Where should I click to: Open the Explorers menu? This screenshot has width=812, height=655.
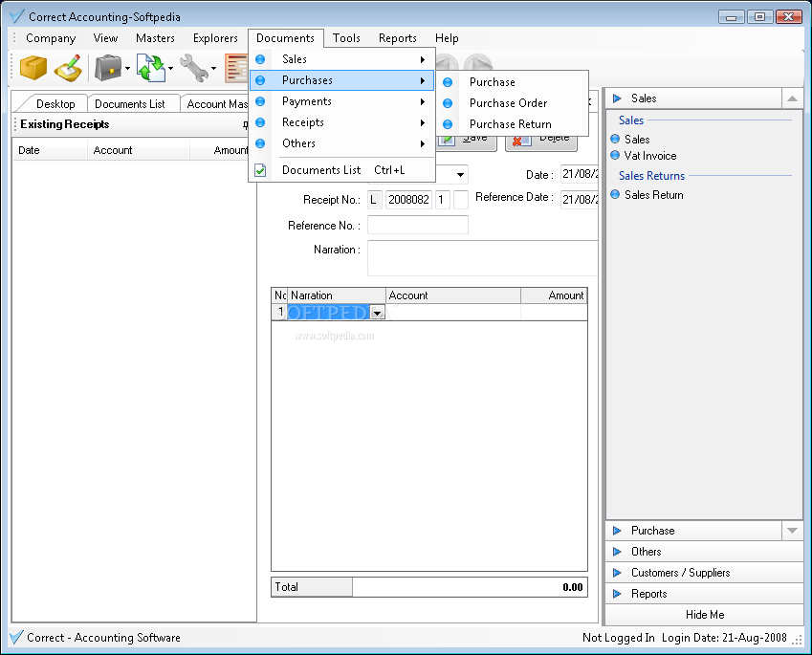(215, 38)
